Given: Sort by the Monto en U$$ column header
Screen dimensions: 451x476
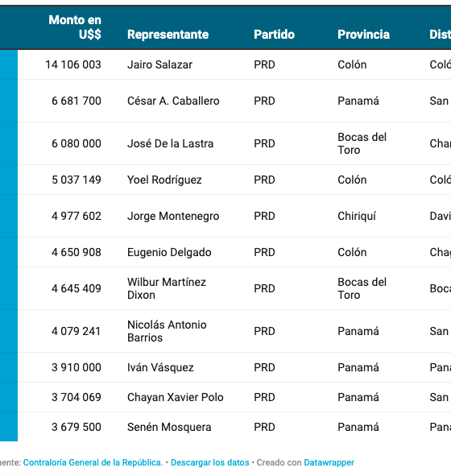Looking at the screenshot, I should point(75,27).
